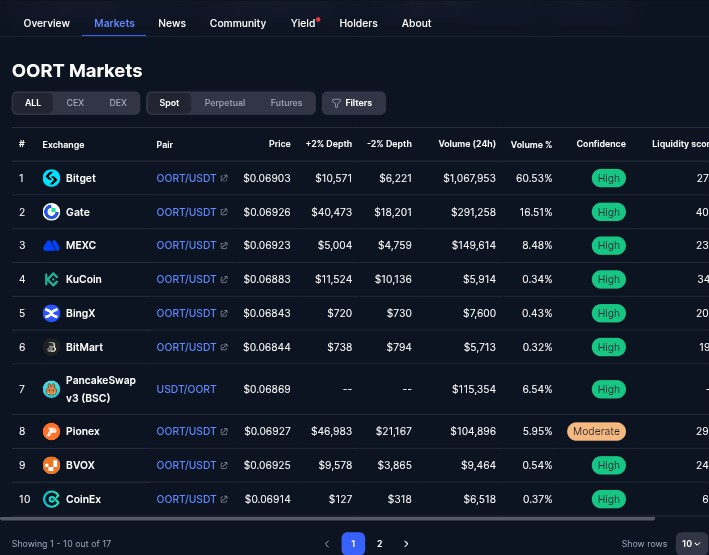Select the Markets tab
The height and width of the screenshot is (555, 709).
click(x=114, y=23)
